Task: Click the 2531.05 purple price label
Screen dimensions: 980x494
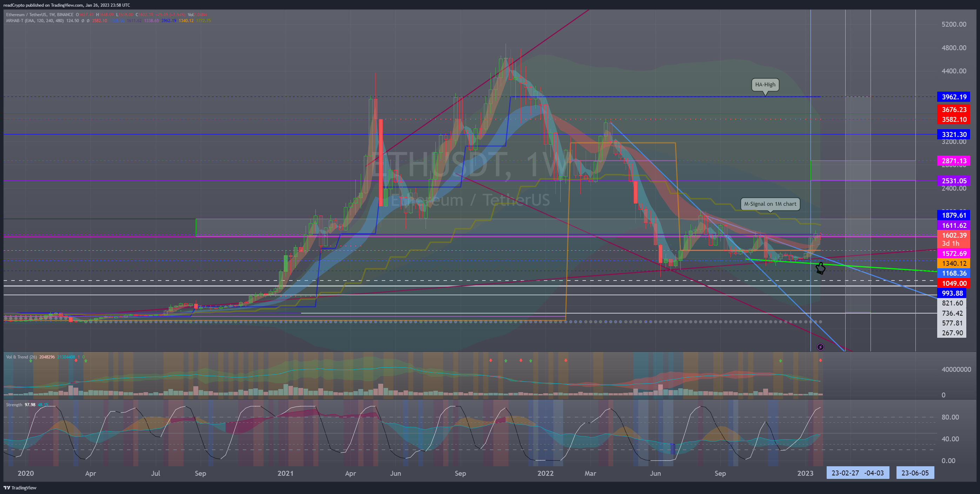Action: (x=953, y=181)
